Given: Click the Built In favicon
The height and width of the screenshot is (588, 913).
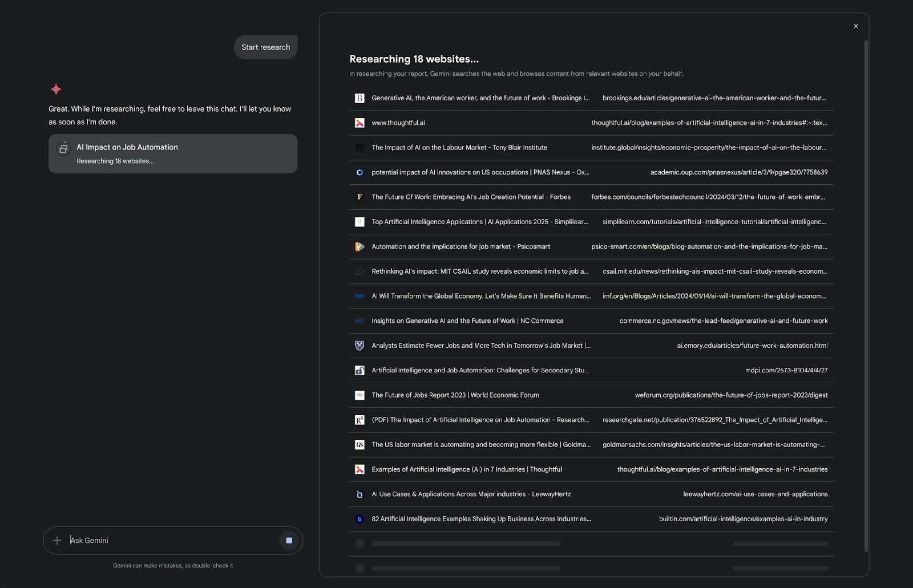Looking at the screenshot, I should pos(359,519).
